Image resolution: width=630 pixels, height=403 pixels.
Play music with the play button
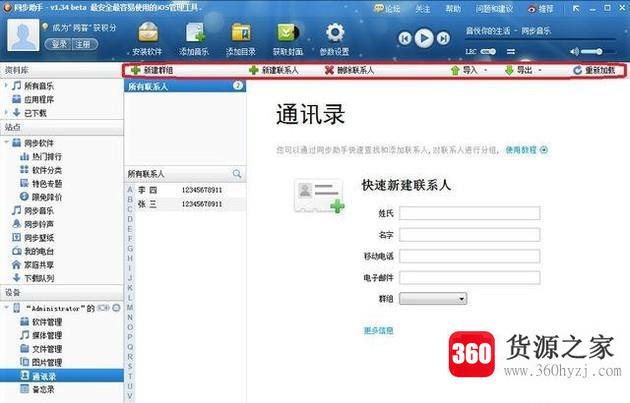click(x=424, y=38)
